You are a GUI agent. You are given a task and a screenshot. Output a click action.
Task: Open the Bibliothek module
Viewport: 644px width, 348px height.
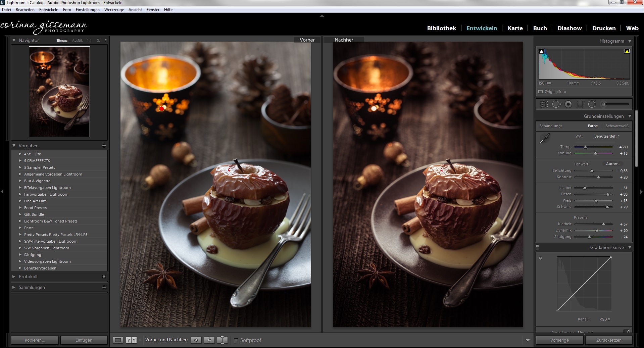[441, 28]
